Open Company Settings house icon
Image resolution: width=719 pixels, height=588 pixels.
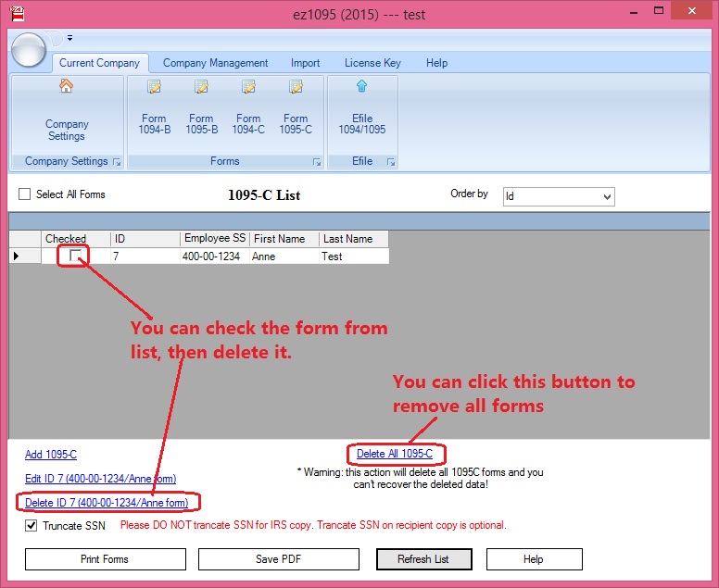tap(67, 86)
